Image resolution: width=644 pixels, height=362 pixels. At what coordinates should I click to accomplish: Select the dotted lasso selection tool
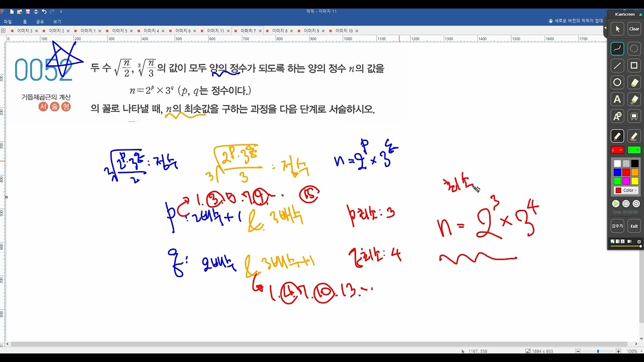[x=634, y=49]
